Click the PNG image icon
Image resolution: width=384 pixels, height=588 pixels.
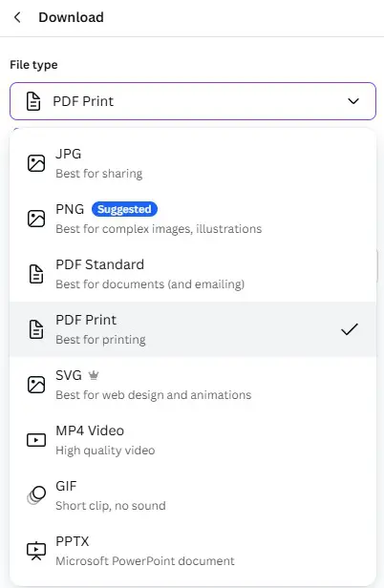(x=36, y=219)
